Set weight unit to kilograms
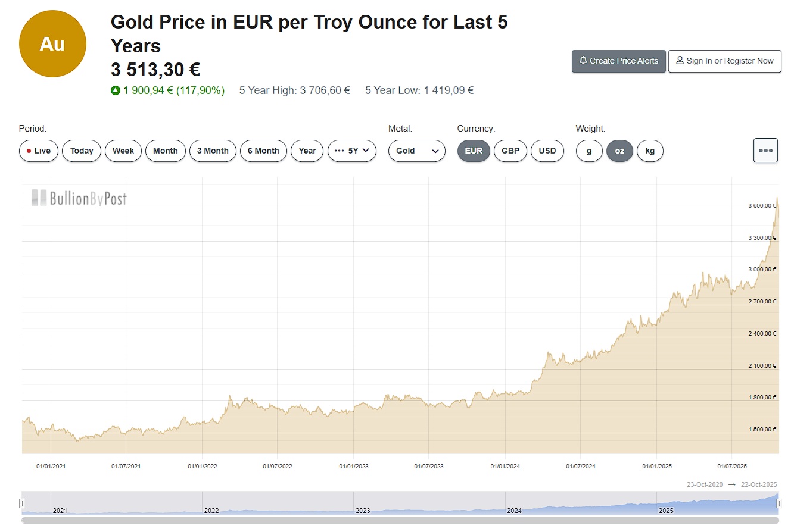Viewport: 791px width, 532px height. [650, 151]
